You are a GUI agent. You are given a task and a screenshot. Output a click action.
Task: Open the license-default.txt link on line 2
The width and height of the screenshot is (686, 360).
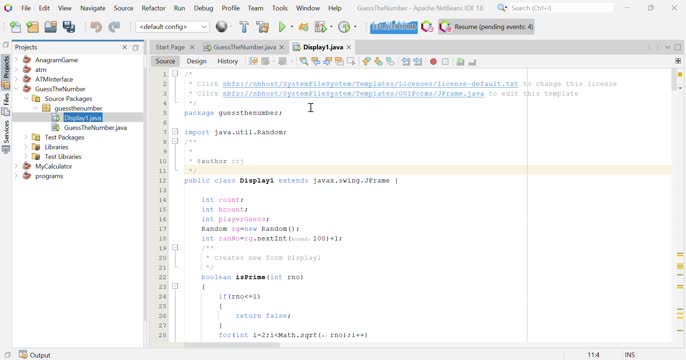(x=370, y=84)
